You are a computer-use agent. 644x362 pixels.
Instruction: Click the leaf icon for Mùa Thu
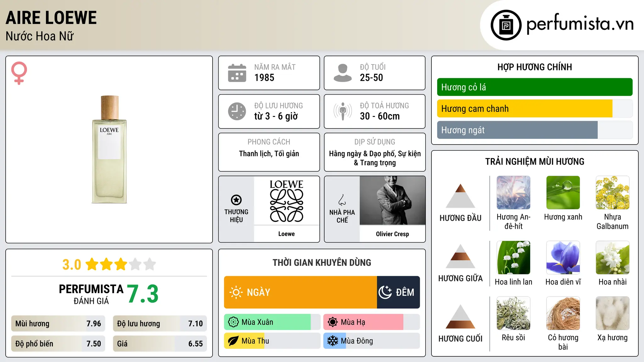click(x=233, y=341)
